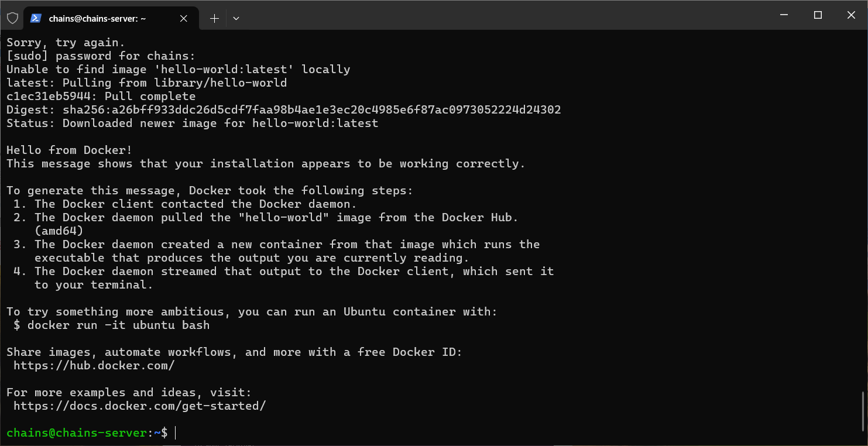Open the docs.docker.com/get-started link
The width and height of the screenshot is (868, 446).
139,406
